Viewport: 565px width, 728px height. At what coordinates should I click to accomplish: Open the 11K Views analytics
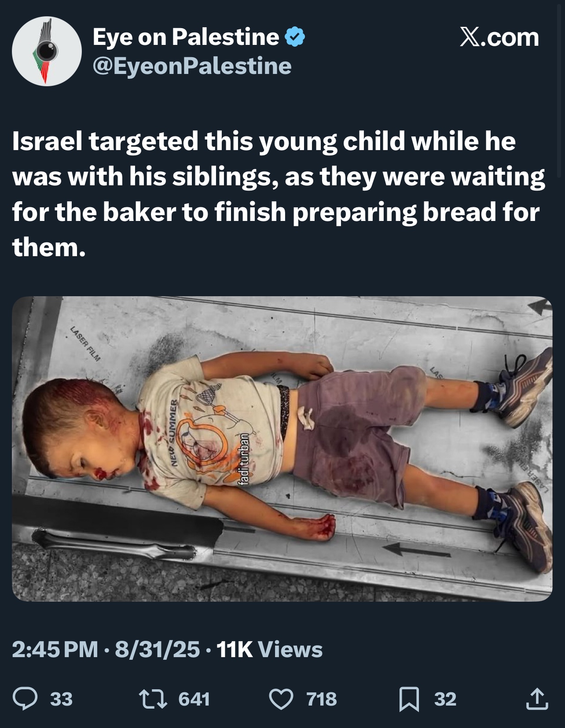(x=270, y=649)
